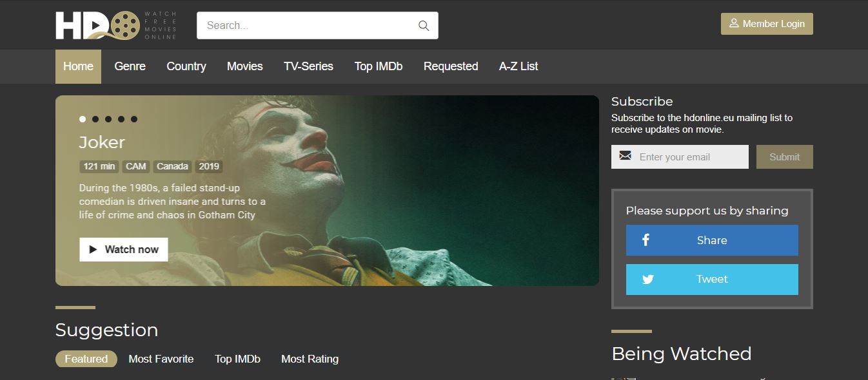
Task: Open the Genre menu
Action: (130, 66)
